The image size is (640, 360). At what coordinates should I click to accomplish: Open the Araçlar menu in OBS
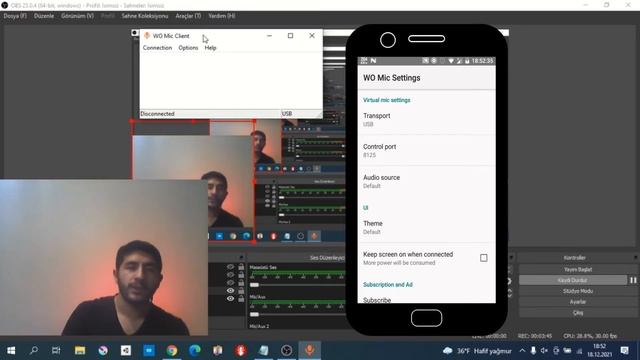[188, 16]
